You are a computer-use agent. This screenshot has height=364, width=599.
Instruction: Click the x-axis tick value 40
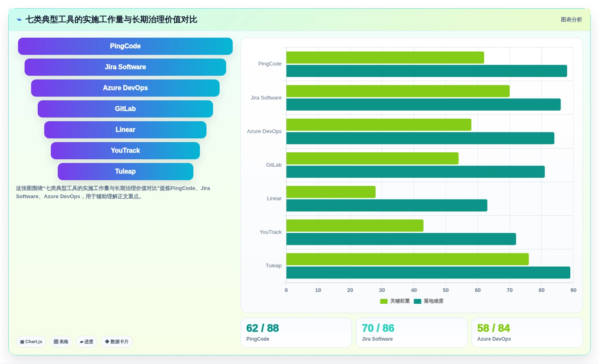(x=414, y=290)
